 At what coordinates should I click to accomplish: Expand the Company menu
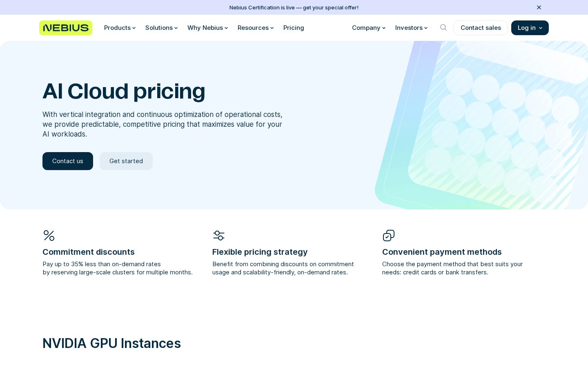coord(369,28)
